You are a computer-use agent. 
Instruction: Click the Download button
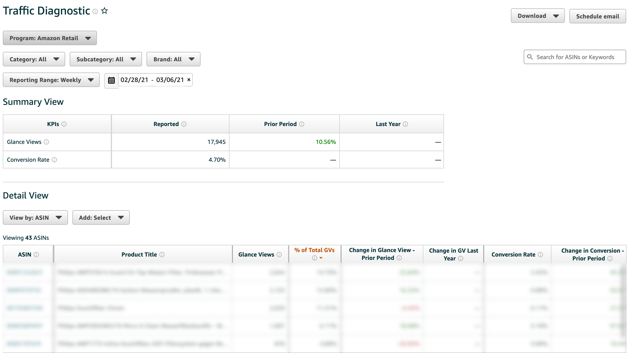click(x=538, y=16)
